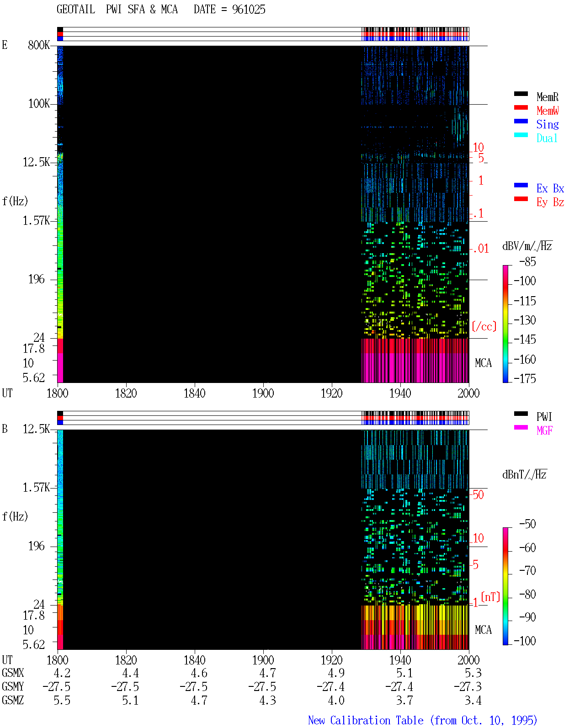Click the 'GEOTAIL PWI SFA & MCA' title text
585x728 pixels.
point(117,10)
